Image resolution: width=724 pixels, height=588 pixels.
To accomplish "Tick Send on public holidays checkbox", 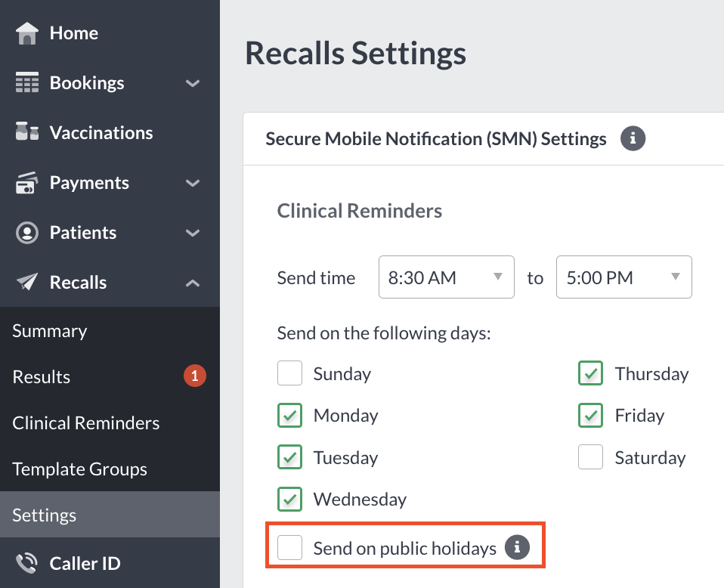I will pyautogui.click(x=289, y=547).
